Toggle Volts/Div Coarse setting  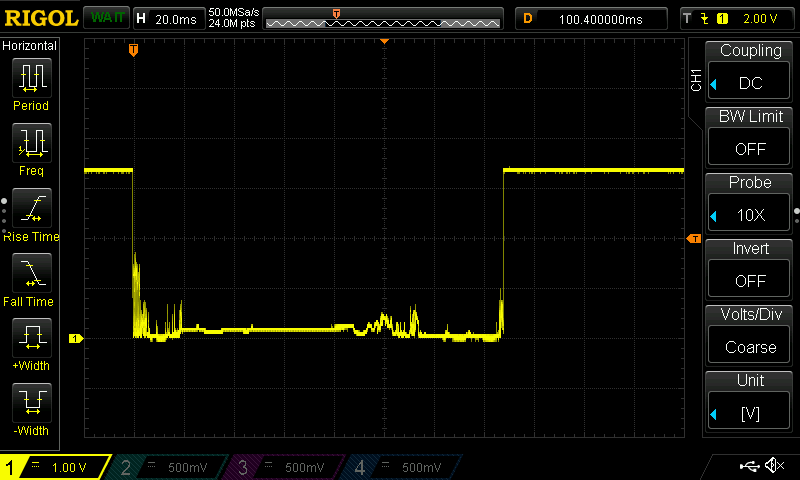749,347
